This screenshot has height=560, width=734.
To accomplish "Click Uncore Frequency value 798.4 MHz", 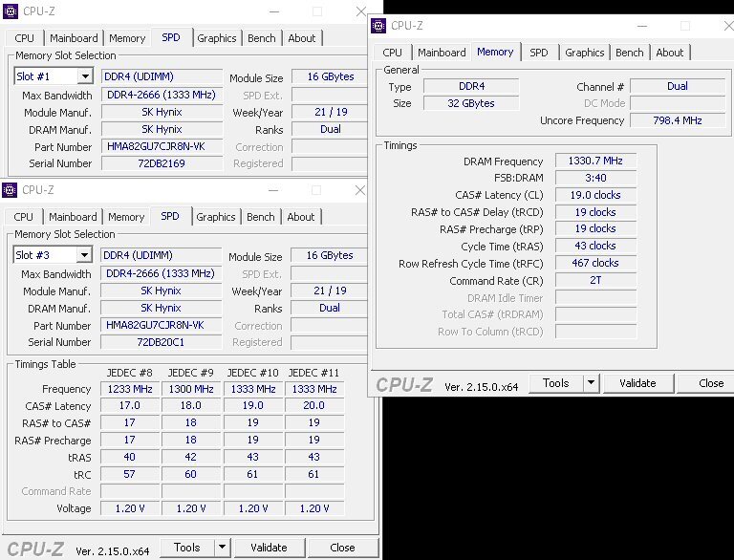I will point(678,120).
